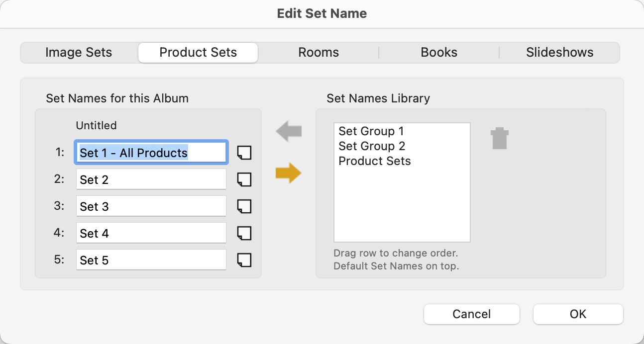Viewport: 644px width, 344px height.
Task: Select the Product Sets tab
Action: (x=198, y=53)
